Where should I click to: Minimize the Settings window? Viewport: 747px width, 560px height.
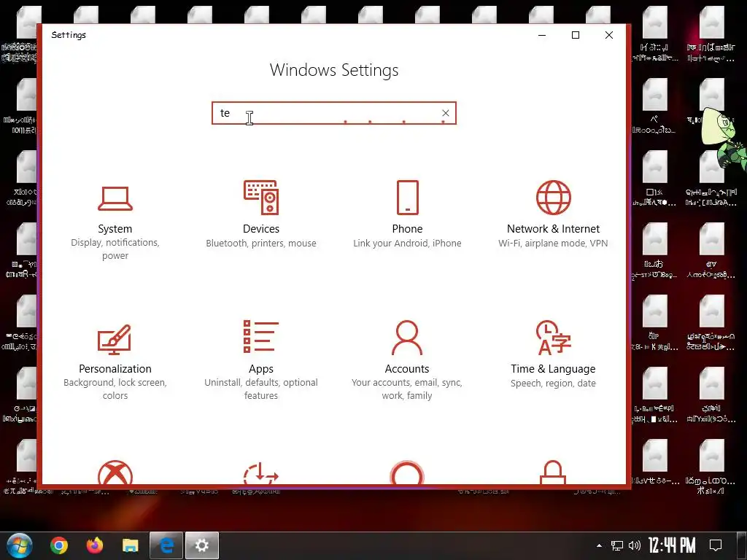pyautogui.click(x=542, y=35)
